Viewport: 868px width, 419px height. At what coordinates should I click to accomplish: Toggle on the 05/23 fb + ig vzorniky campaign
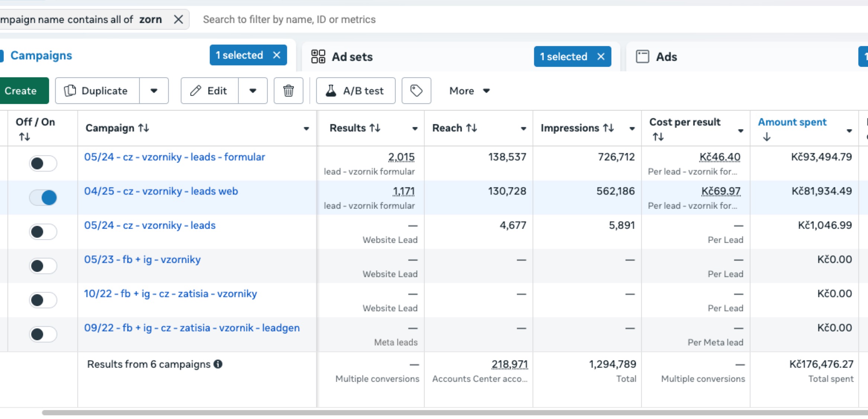point(43,266)
